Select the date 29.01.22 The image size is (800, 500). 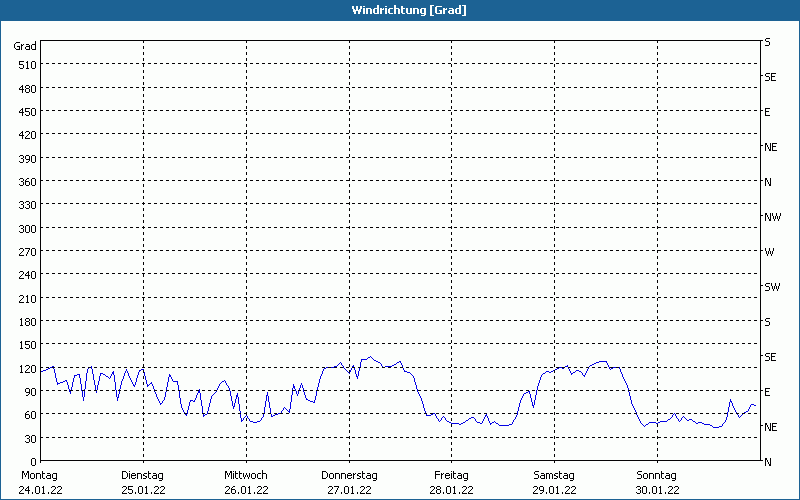555,490
